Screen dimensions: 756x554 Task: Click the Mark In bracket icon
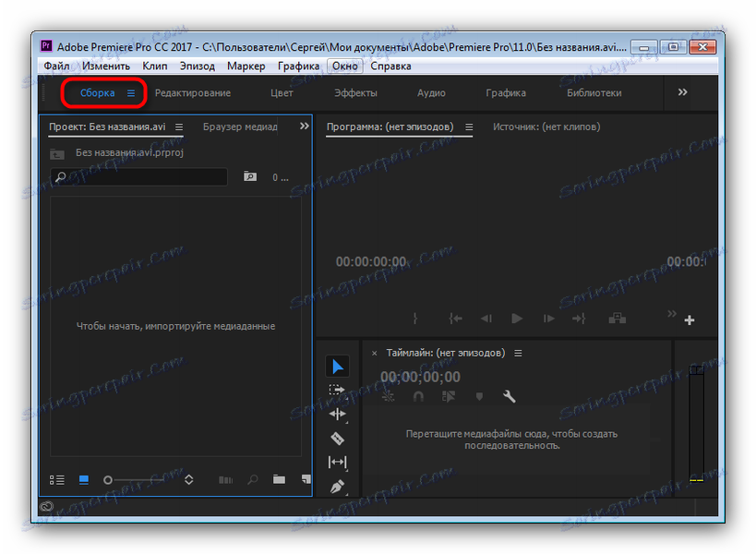pos(414,319)
